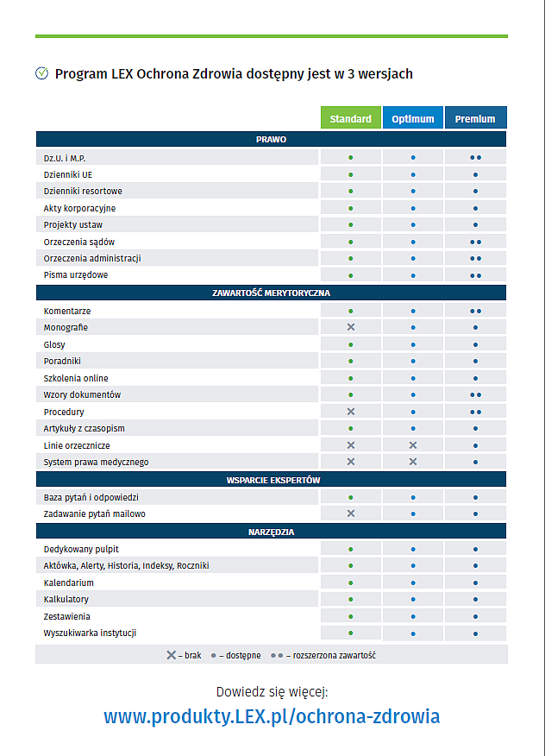Image resolution: width=545 pixels, height=756 pixels.
Task: Click the program title heading text
Action: (234, 73)
